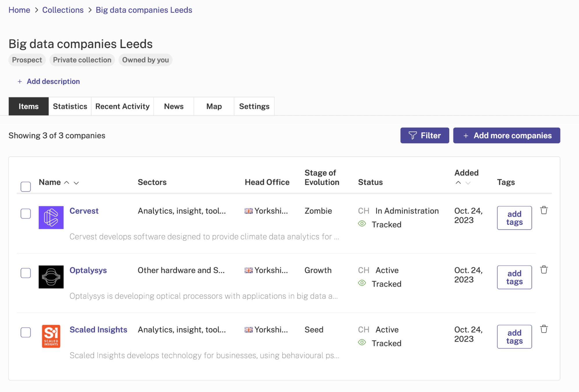Open the Recent Activity tab

pos(123,106)
